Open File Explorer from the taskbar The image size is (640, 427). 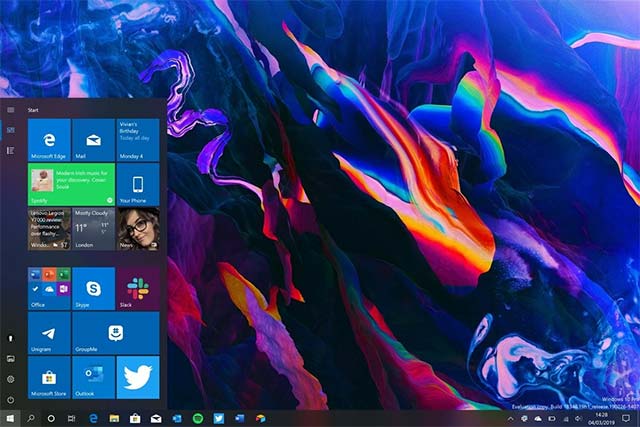pyautogui.click(x=114, y=417)
